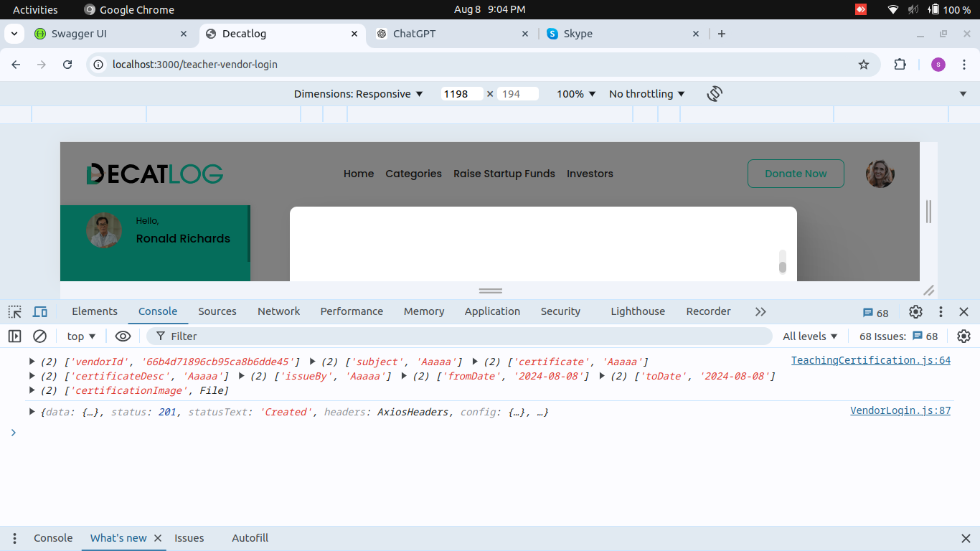Expand the All levels log filter

[810, 336]
